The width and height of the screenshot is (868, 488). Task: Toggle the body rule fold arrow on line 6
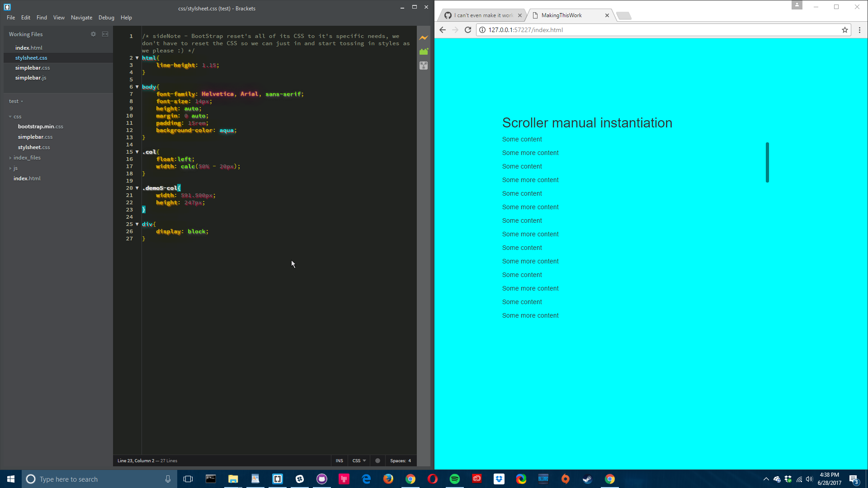click(x=137, y=87)
